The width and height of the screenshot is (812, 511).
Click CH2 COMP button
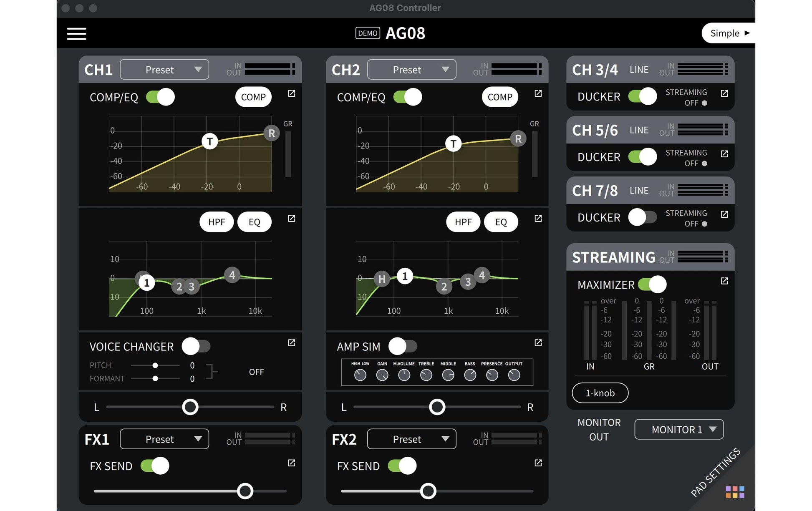tap(500, 97)
